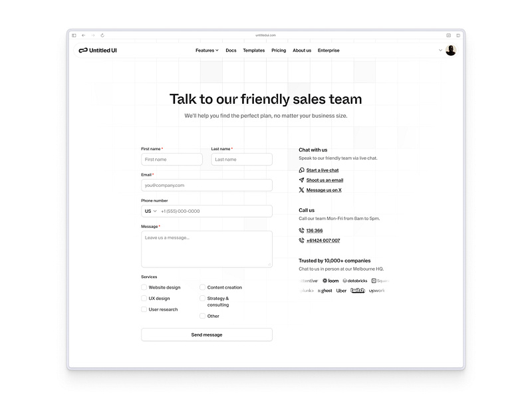Open the Features dropdown menu
This screenshot has width=532, height=399.
click(x=207, y=51)
